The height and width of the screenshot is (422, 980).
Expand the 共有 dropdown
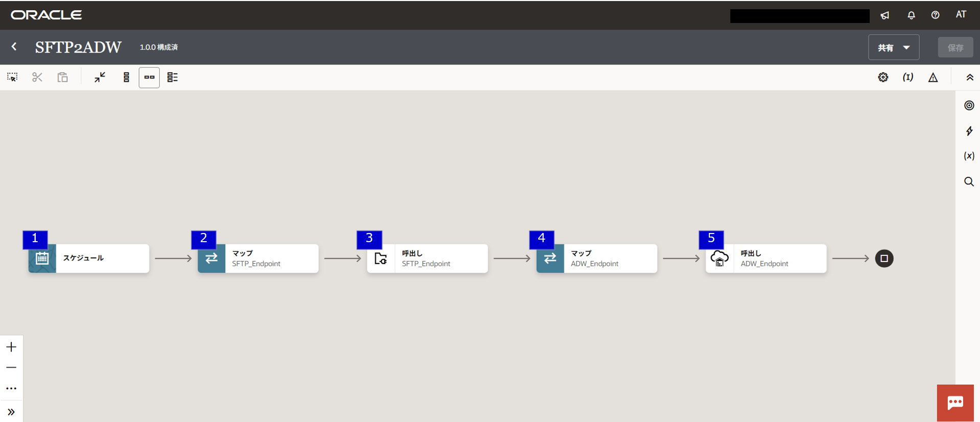[x=894, y=48]
